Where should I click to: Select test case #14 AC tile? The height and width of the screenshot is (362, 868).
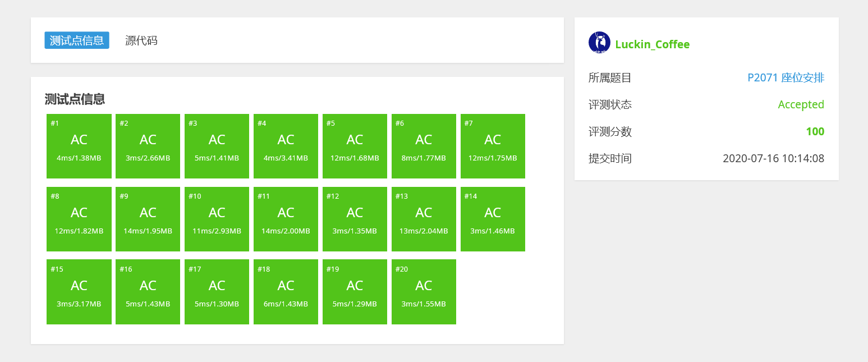point(493,219)
